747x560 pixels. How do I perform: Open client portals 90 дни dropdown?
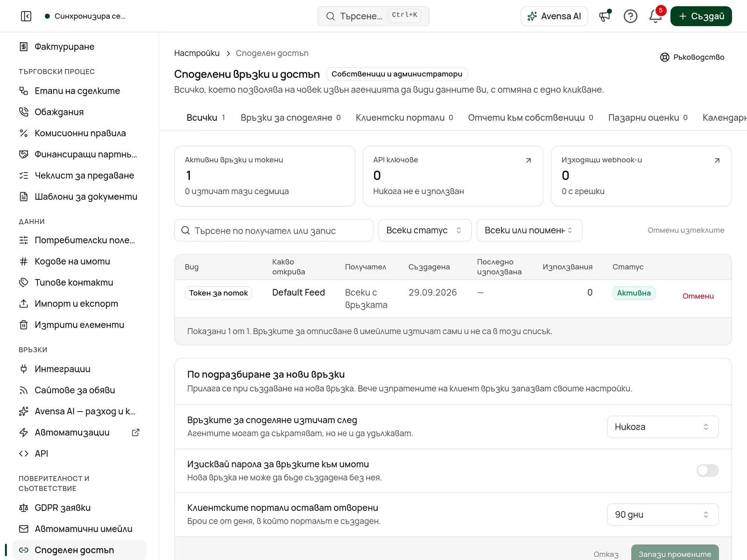tap(662, 515)
